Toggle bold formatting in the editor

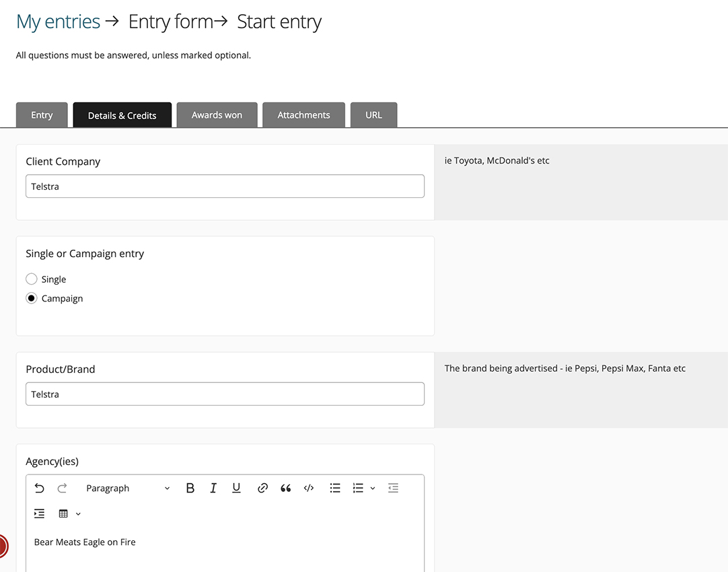[190, 489]
